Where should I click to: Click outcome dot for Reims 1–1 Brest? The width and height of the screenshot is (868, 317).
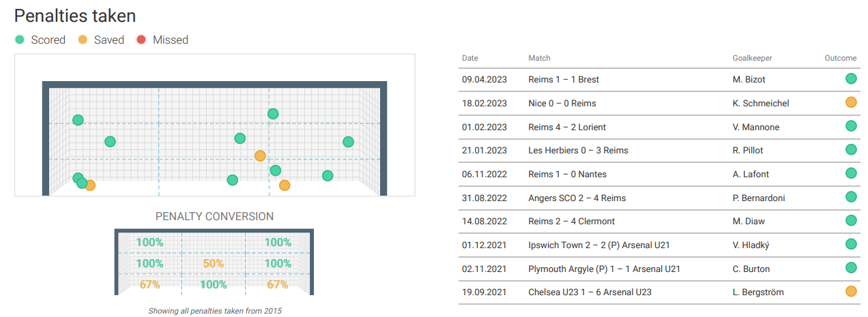851,79
